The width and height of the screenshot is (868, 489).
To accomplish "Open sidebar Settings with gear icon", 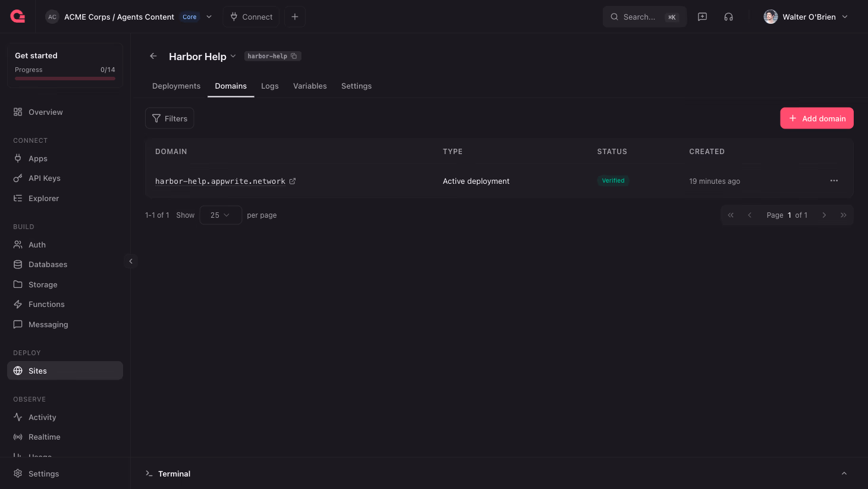I will pos(65,474).
